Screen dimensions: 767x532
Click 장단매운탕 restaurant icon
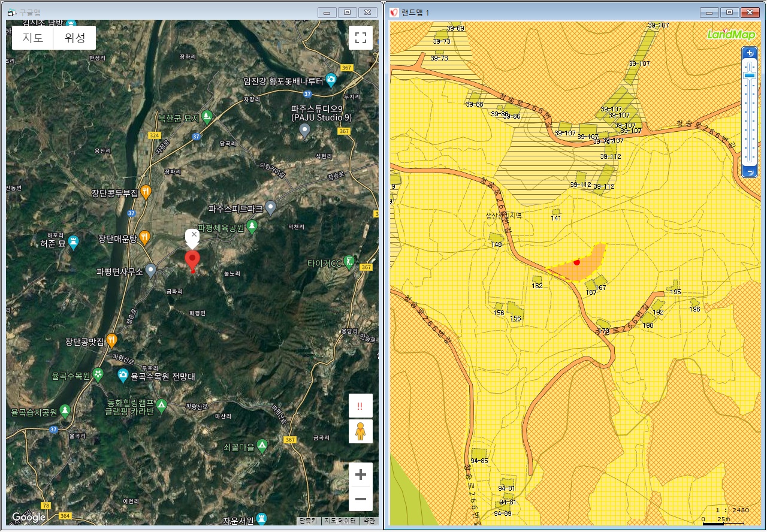point(144,237)
